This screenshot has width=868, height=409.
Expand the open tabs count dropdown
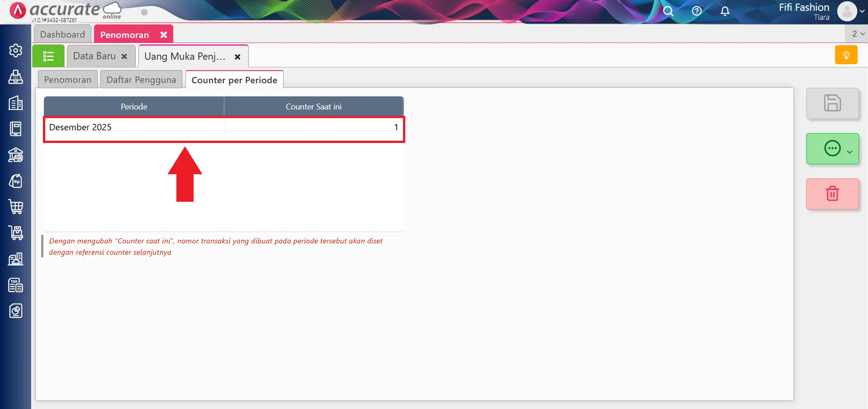click(858, 34)
